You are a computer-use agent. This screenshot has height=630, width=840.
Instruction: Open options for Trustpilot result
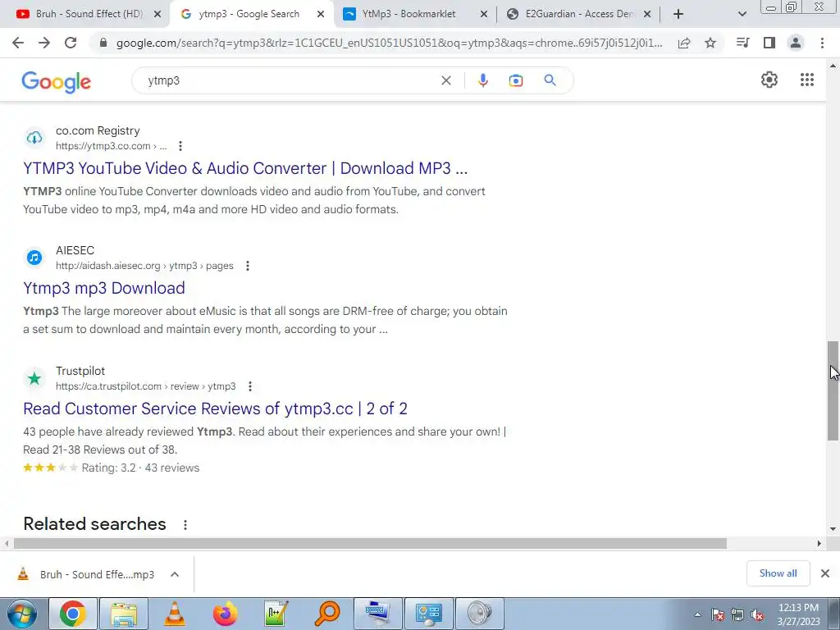(x=249, y=386)
